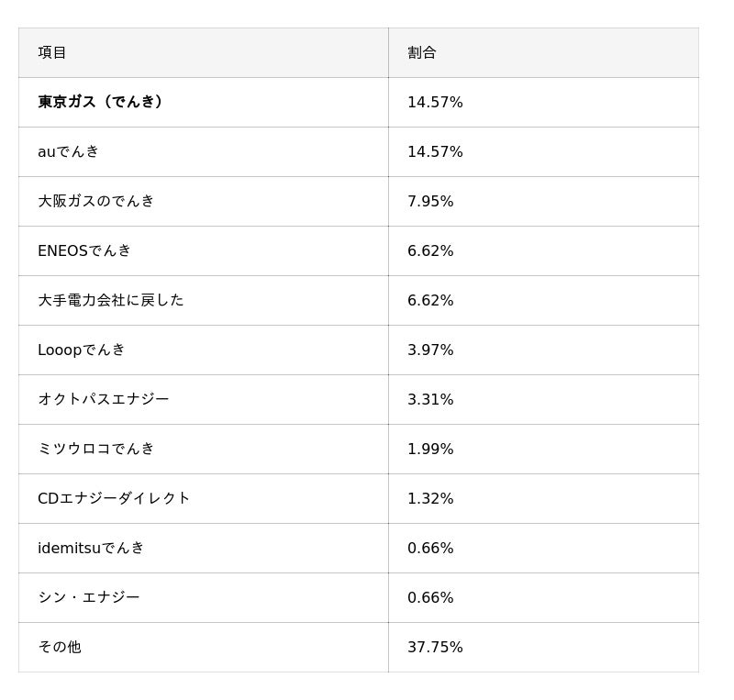Screen dimensions: 734x700
Task: Select the ENEOSでんき cell
Action: point(84,250)
